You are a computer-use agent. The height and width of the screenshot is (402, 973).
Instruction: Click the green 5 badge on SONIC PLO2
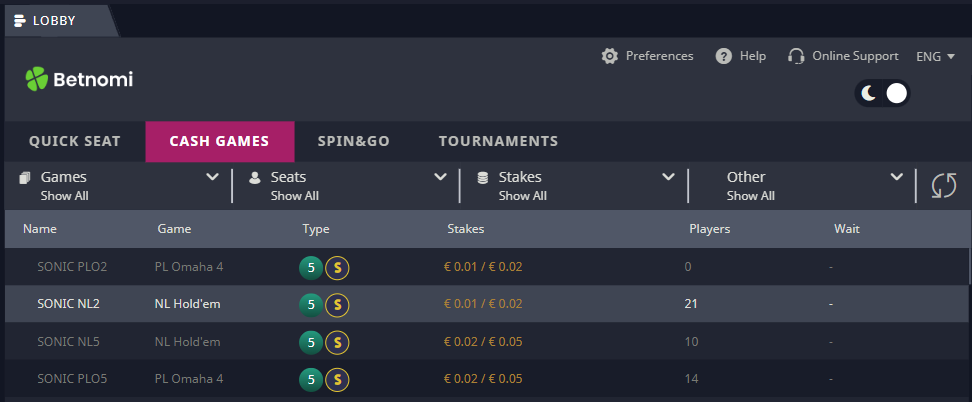[x=311, y=268]
